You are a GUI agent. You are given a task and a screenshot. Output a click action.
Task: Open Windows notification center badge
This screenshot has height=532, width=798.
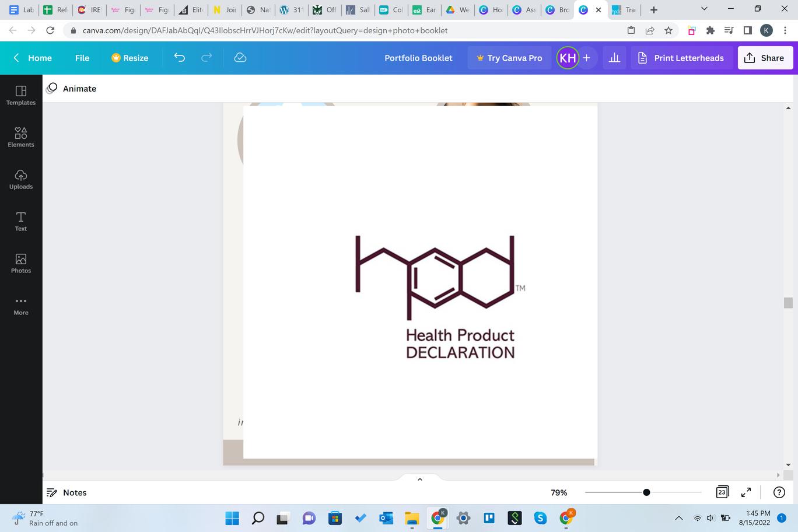coord(782,518)
